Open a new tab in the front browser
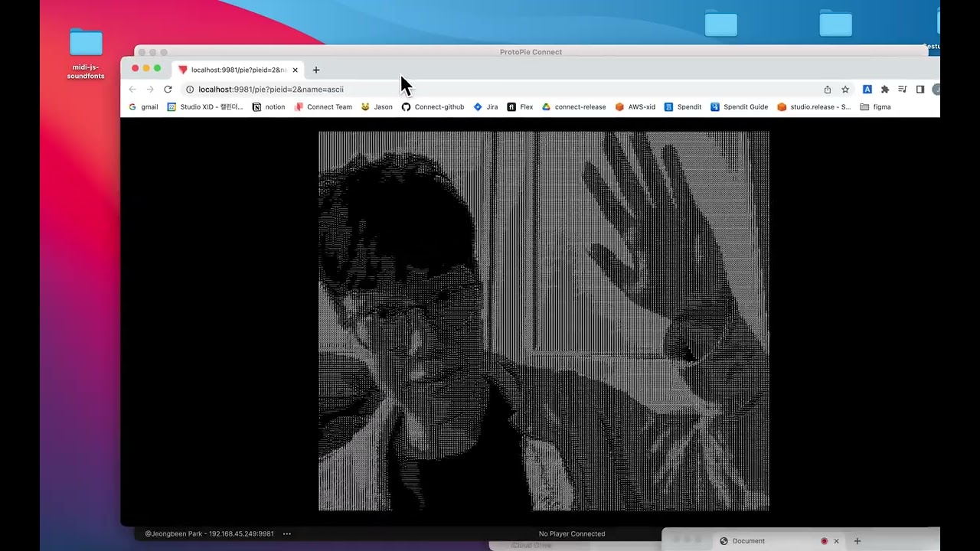Image resolution: width=980 pixels, height=551 pixels. pos(316,70)
